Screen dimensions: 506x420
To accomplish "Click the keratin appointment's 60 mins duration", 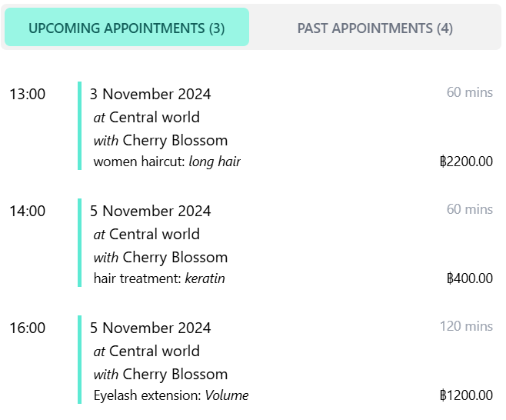I will (469, 209).
